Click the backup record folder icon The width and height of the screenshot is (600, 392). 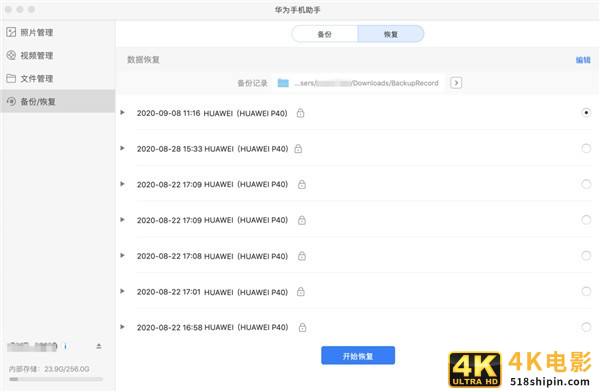(283, 83)
